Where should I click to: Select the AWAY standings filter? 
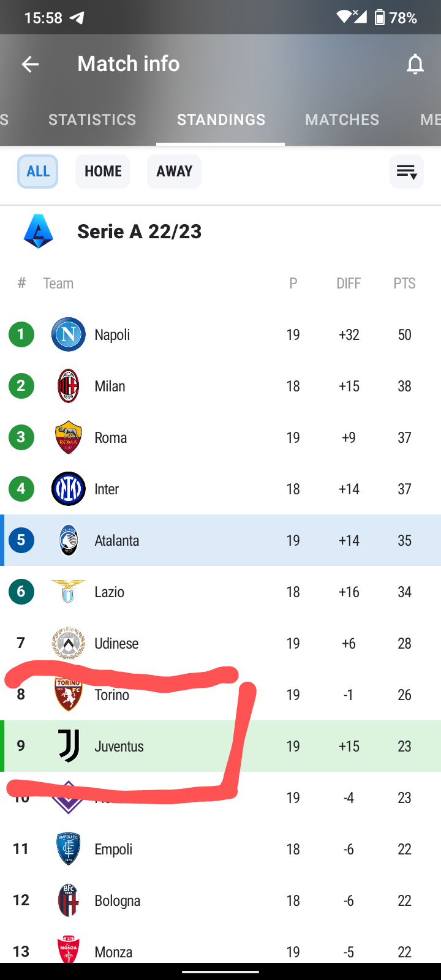click(174, 171)
